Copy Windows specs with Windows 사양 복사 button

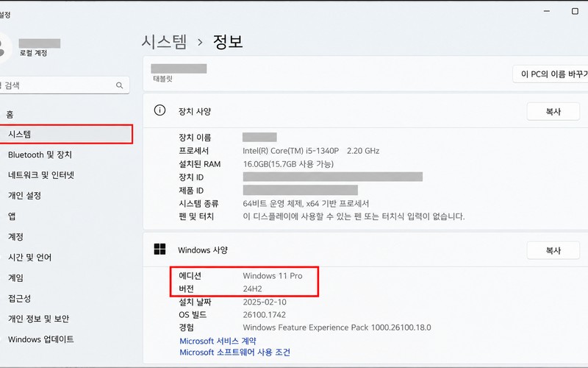(553, 250)
